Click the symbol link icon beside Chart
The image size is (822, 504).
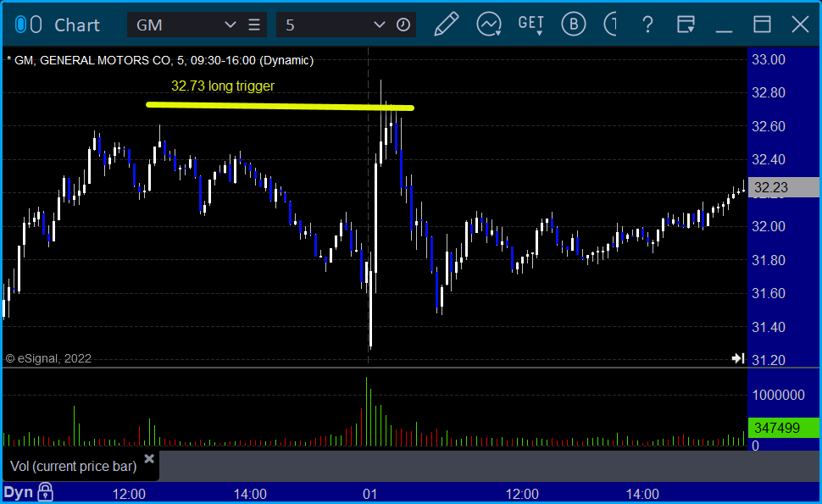click(28, 25)
